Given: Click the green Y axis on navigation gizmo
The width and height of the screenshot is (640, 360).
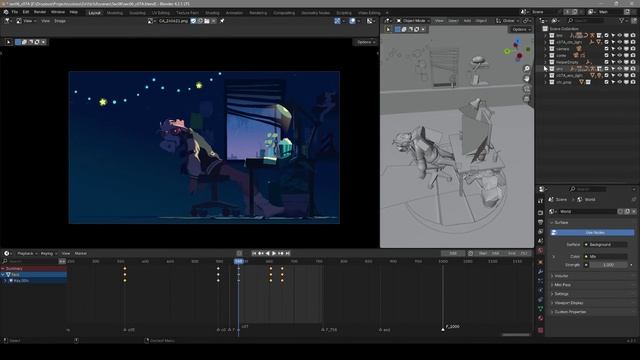Looking at the screenshot, I should 507,51.
